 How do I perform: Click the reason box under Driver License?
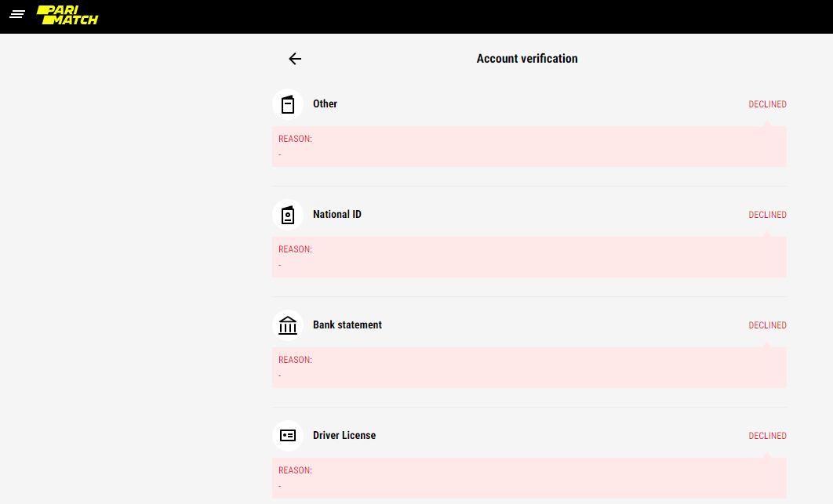[x=529, y=478]
